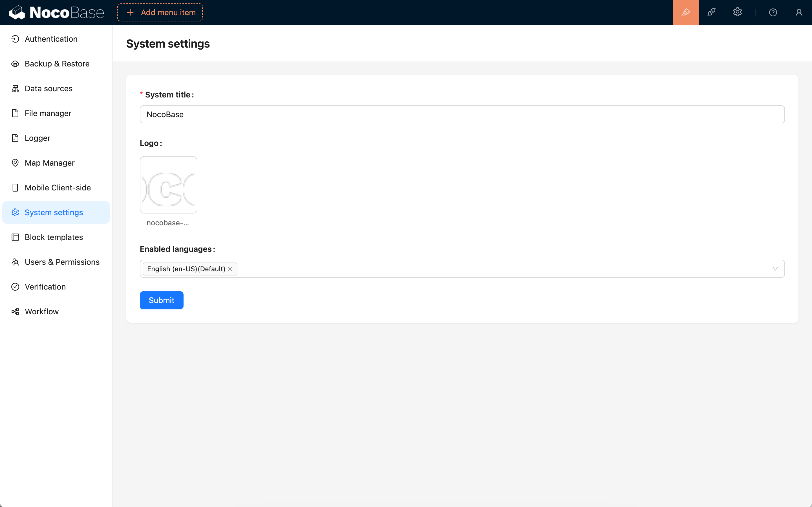Open Users & Permissions page
Viewport: 812px width, 507px height.
[62, 262]
